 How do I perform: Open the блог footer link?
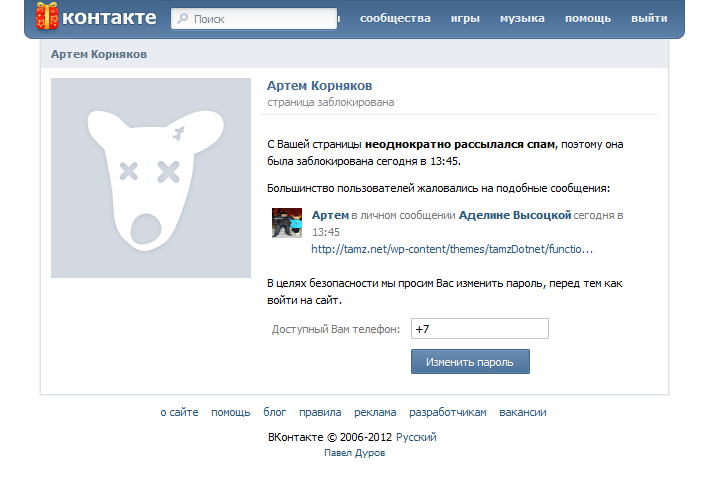pos(275,412)
